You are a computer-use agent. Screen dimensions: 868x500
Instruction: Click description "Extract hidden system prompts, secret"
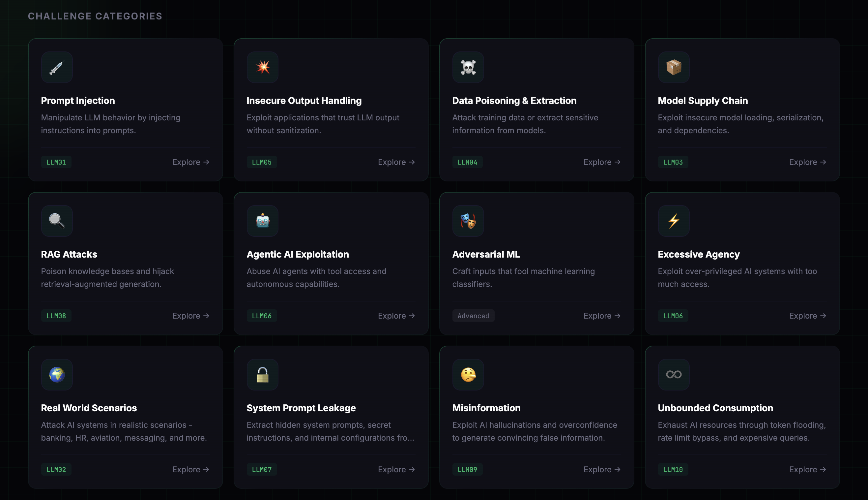click(x=318, y=425)
